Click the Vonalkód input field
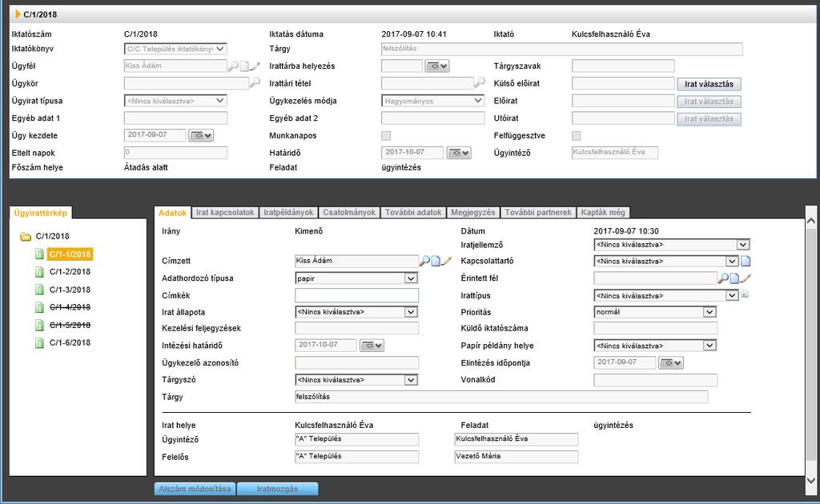820x504 pixels. 655,380
